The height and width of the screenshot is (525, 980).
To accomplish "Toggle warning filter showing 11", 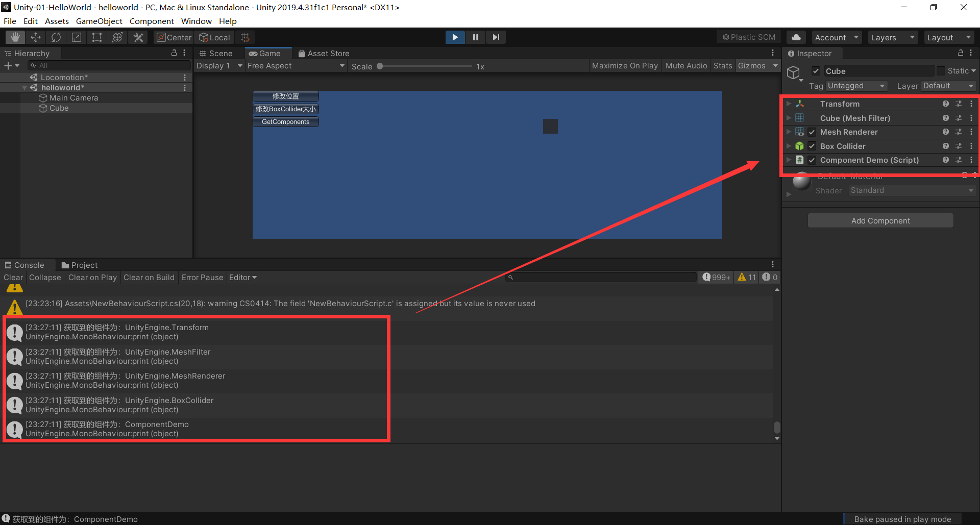I will [x=747, y=277].
